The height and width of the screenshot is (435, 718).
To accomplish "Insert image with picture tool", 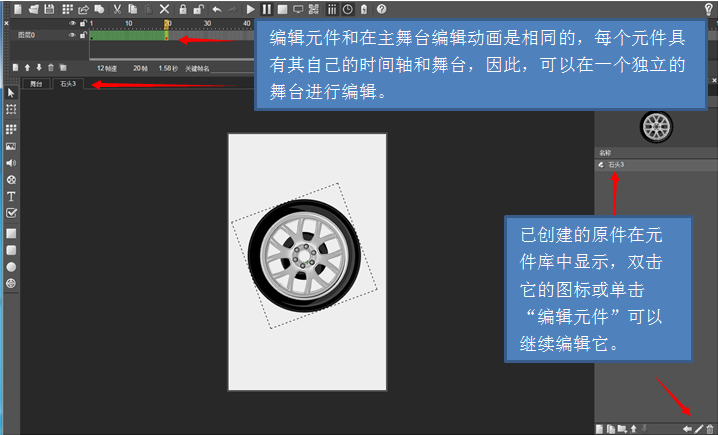I will pos(11,147).
